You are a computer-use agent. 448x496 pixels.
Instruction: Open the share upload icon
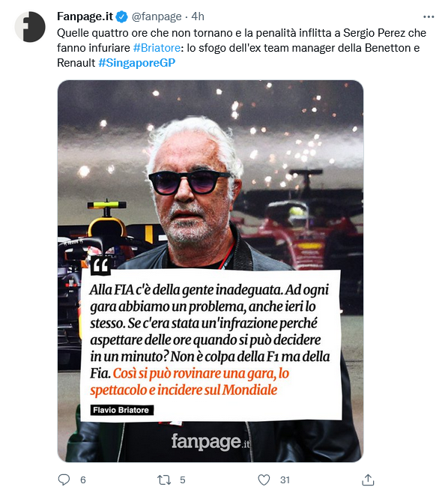[368, 480]
